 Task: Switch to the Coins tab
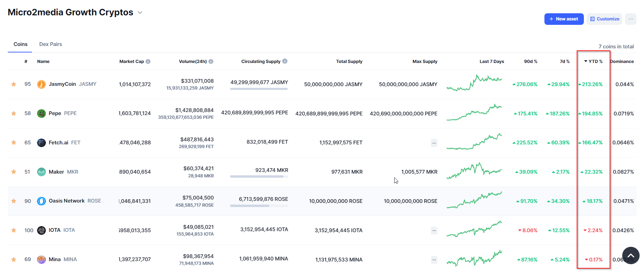coord(20,44)
